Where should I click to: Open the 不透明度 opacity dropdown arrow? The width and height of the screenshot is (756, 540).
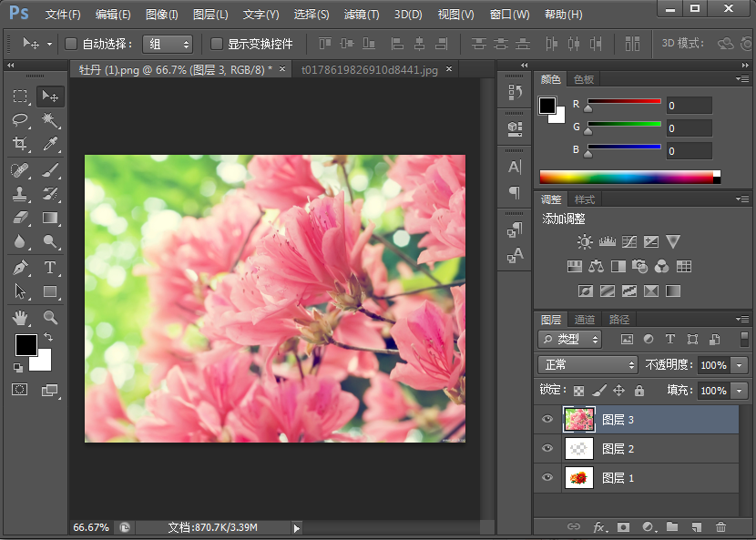click(740, 365)
